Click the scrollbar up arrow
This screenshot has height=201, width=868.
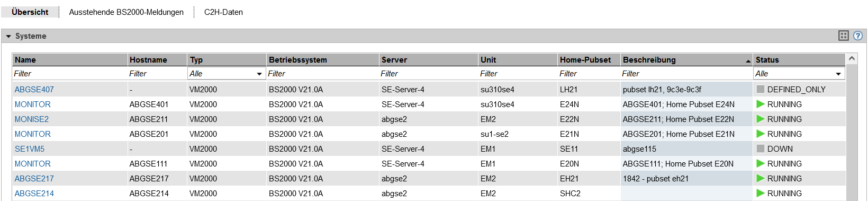[852, 58]
